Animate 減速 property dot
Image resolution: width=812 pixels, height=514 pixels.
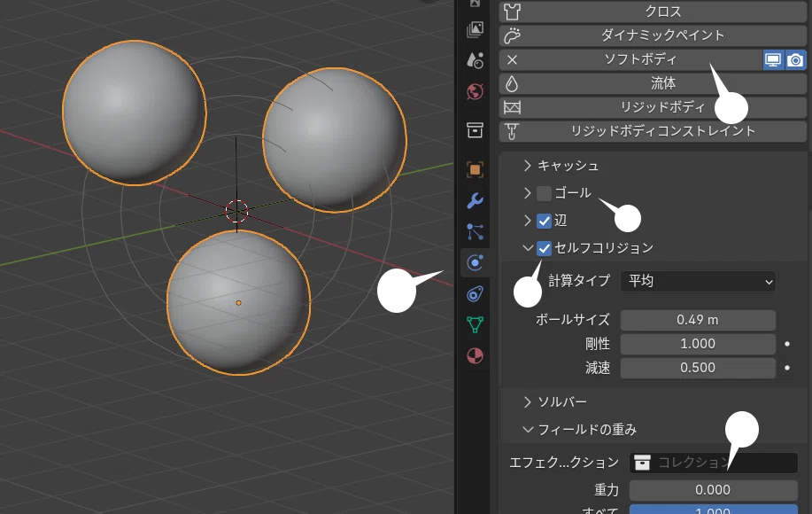[787, 368]
